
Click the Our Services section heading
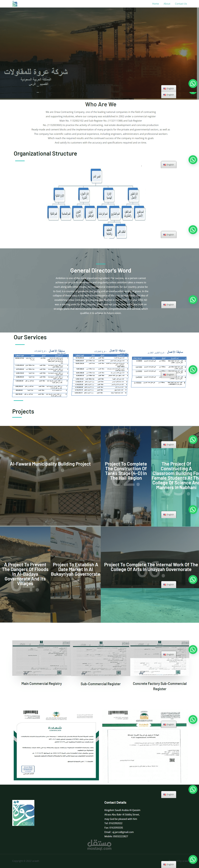30,337
